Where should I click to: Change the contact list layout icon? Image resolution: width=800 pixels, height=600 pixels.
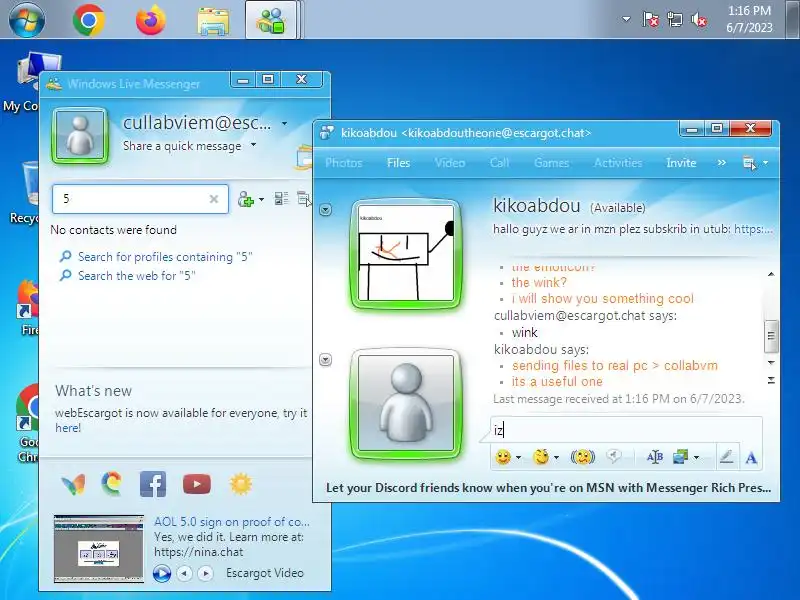281,198
